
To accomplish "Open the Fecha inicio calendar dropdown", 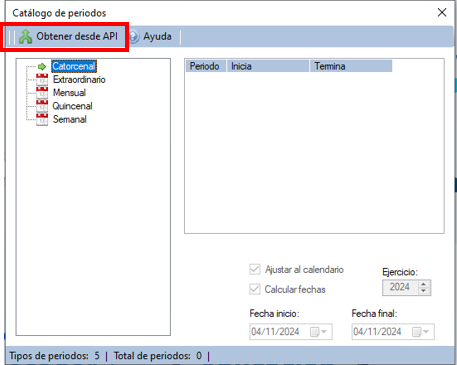I will 319,332.
